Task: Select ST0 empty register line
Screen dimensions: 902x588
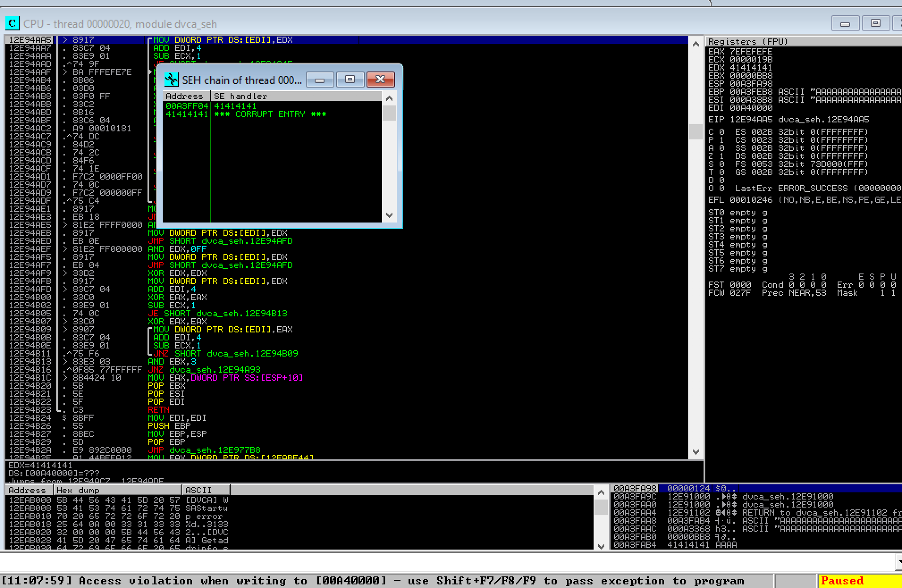Action: 738,212
